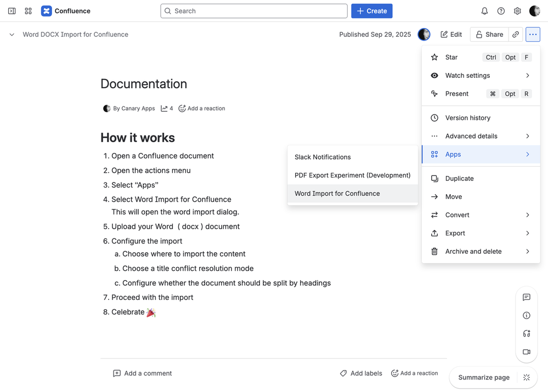Screen dimensions: 548x392
Task: Close the more actions ellipsis menu
Action: (533, 35)
